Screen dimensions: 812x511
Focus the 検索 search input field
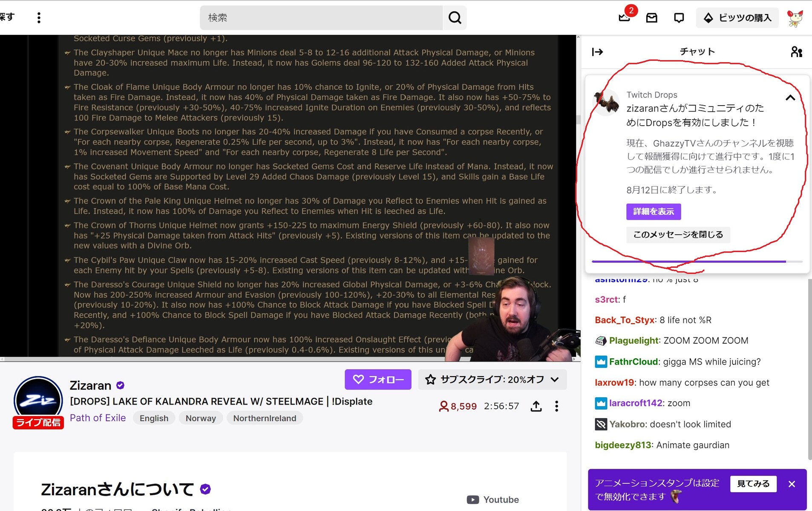click(x=321, y=17)
